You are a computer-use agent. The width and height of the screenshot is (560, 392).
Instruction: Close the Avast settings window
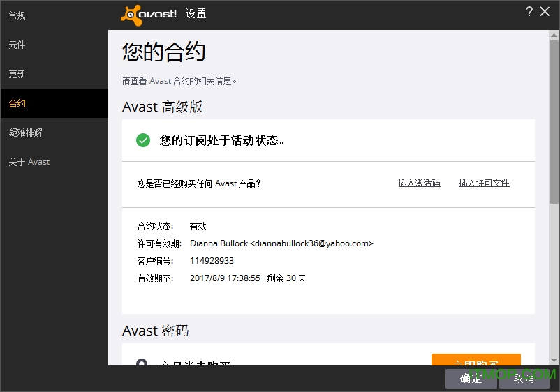click(x=545, y=12)
